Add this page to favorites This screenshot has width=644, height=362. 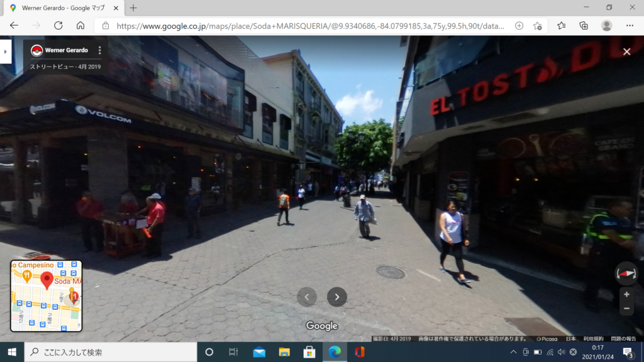coord(538,26)
